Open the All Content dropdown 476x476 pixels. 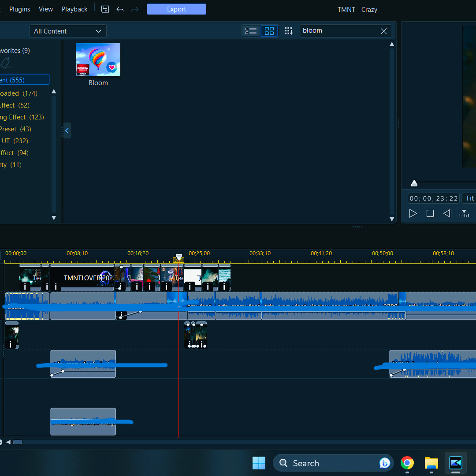point(68,31)
